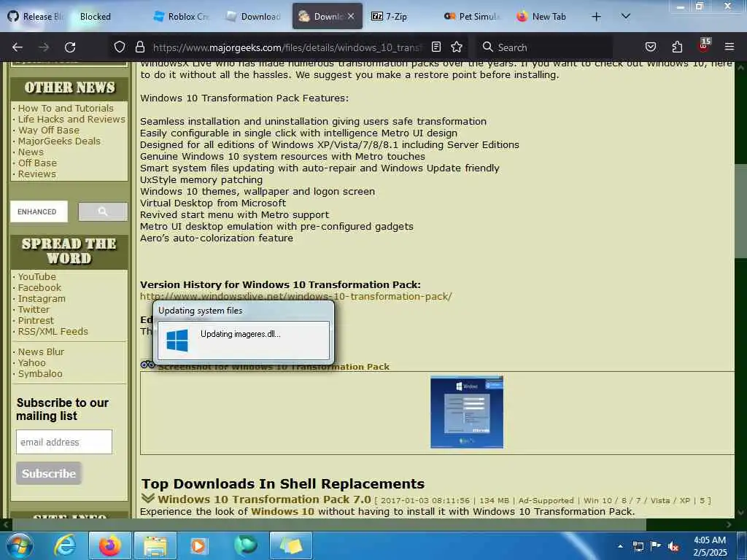The image size is (747, 560).
Task: Click the Subscribe button
Action: coord(49,473)
